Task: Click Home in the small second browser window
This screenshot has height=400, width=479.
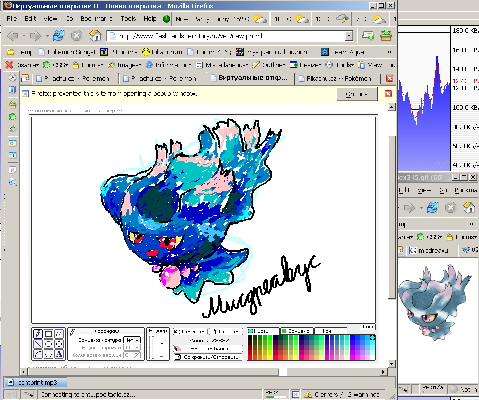Action: tap(469, 208)
